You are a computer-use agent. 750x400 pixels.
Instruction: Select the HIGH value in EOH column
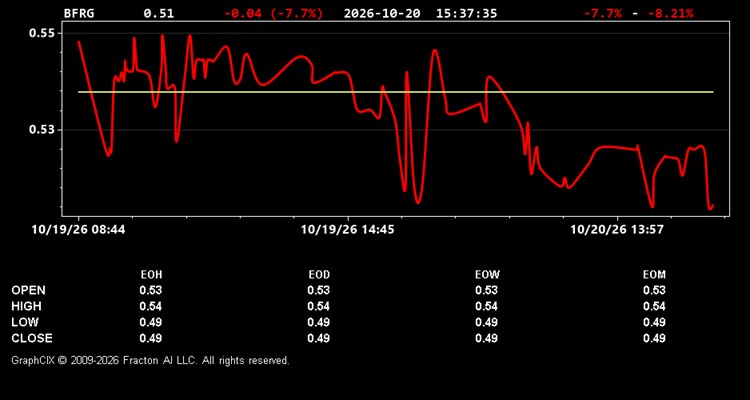[151, 306]
